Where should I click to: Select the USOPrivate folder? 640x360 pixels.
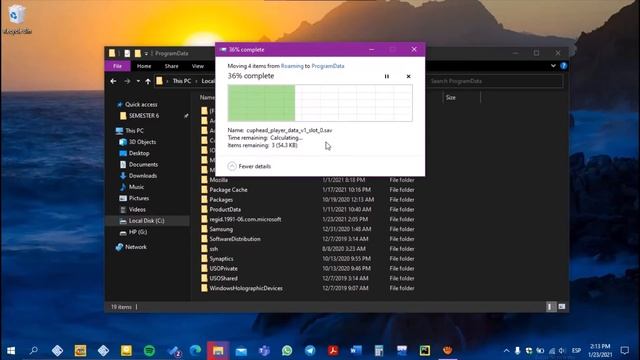pyautogui.click(x=223, y=269)
